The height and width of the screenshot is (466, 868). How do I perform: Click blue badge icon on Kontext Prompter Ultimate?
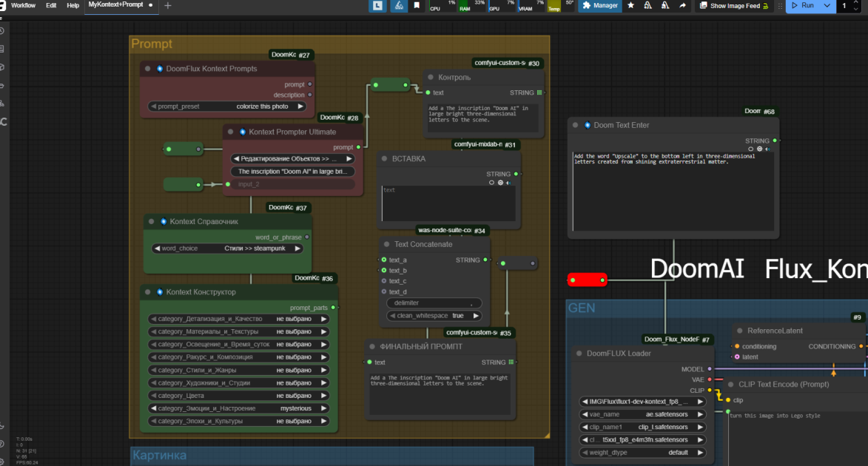tap(243, 132)
